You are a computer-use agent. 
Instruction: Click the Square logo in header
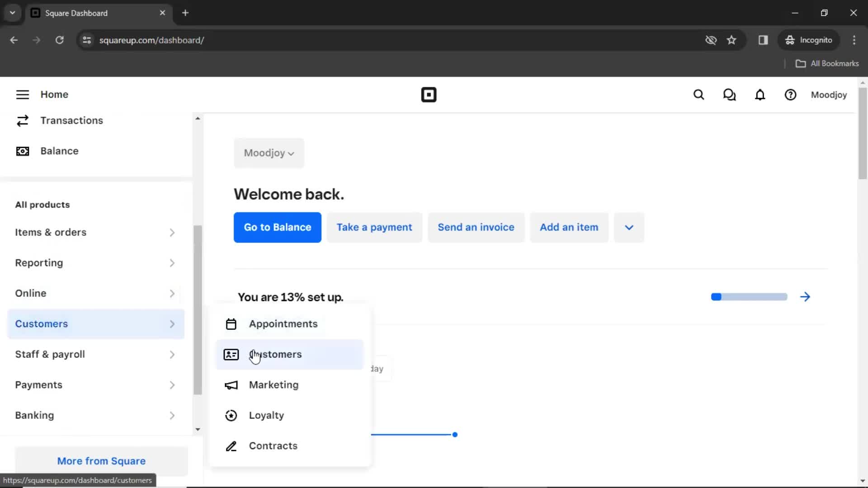[x=429, y=95]
